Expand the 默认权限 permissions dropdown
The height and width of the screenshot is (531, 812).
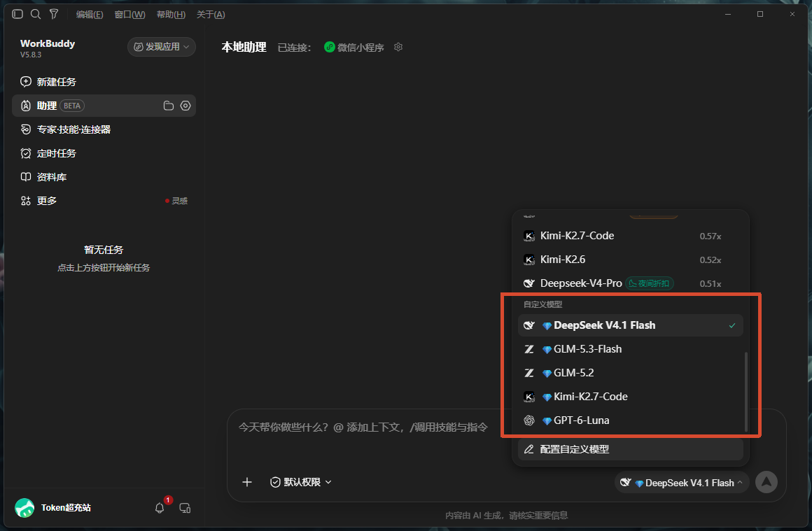click(301, 482)
